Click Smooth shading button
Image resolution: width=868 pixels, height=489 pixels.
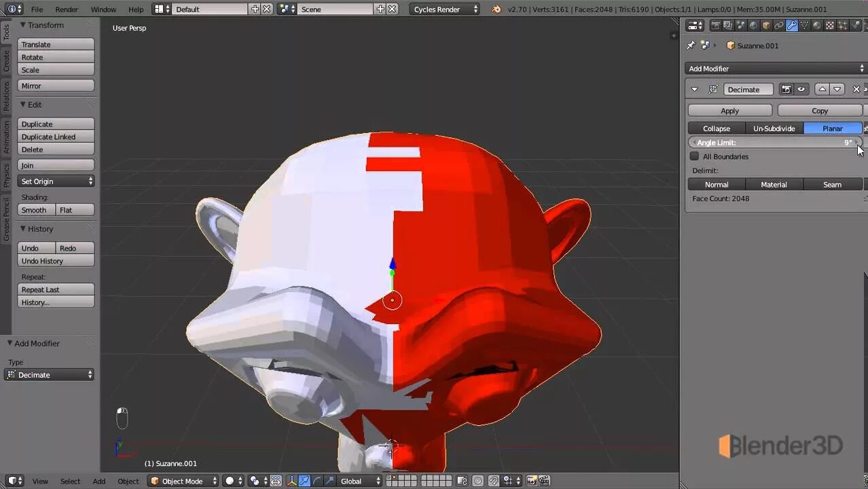[36, 210]
